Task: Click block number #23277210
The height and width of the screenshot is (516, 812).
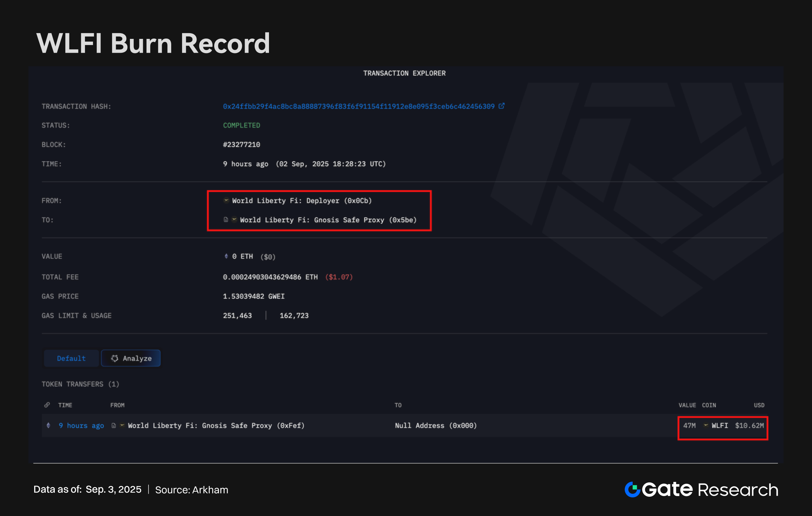Action: [x=242, y=144]
